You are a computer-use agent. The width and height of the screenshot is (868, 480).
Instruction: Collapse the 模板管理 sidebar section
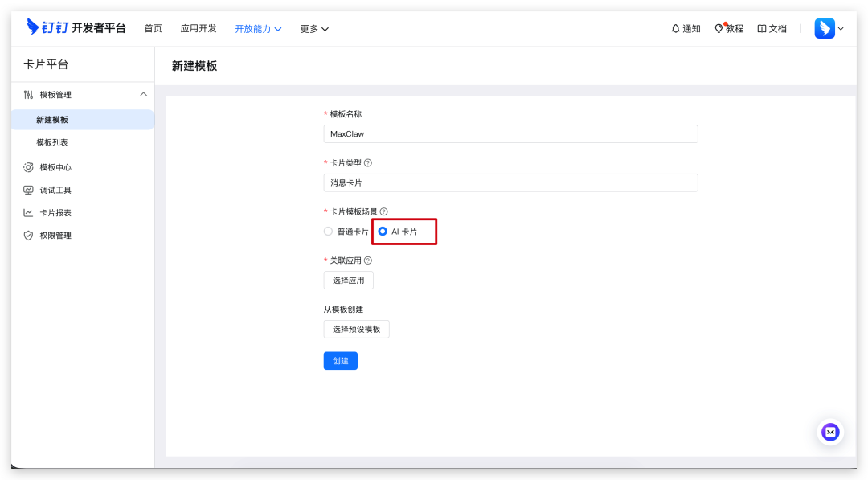(143, 94)
